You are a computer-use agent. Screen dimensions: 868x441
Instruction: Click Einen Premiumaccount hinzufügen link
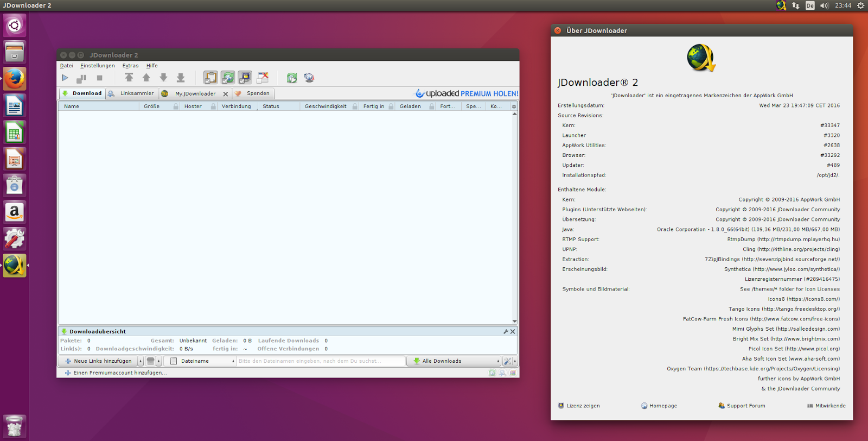[116, 373]
